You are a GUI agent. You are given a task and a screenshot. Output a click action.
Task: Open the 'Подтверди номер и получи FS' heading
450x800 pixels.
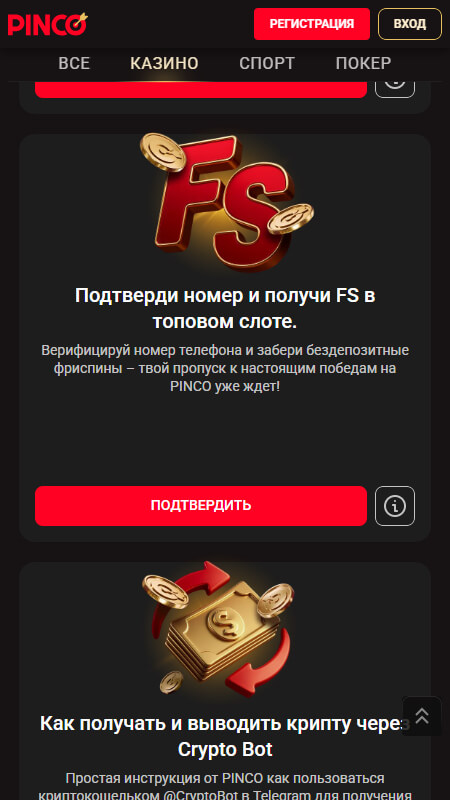coord(225,309)
